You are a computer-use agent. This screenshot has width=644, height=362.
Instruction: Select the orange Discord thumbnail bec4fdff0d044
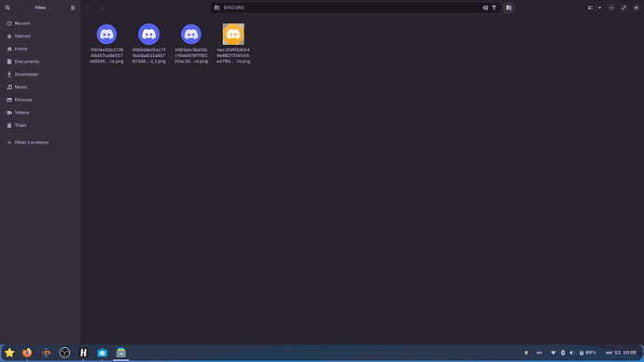(233, 35)
